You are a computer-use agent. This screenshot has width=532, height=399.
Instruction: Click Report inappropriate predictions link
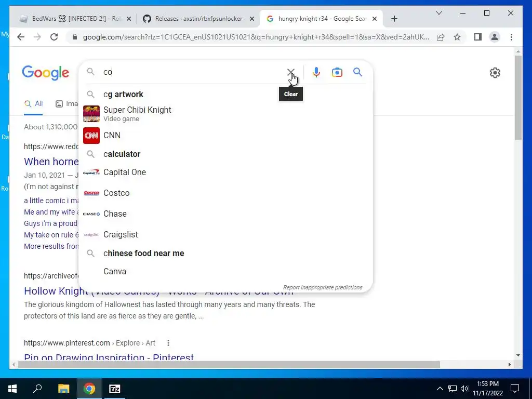pyautogui.click(x=323, y=287)
